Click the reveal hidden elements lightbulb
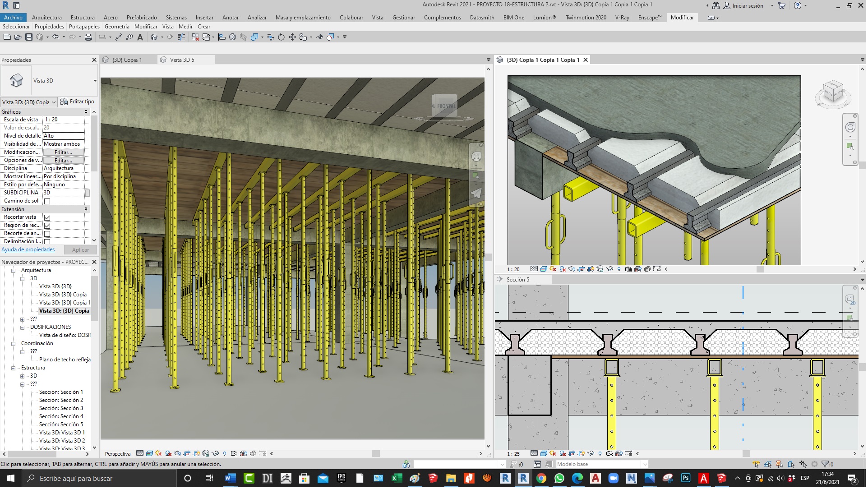Image resolution: width=868 pixels, height=489 pixels. (x=225, y=453)
